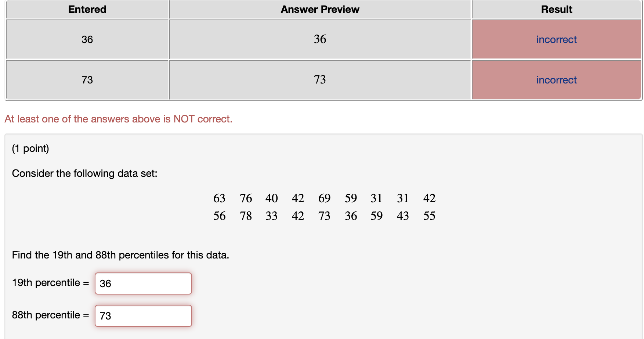Image resolution: width=644 pixels, height=339 pixels.
Task: Click the entered value 36 cell
Action: 87,39
